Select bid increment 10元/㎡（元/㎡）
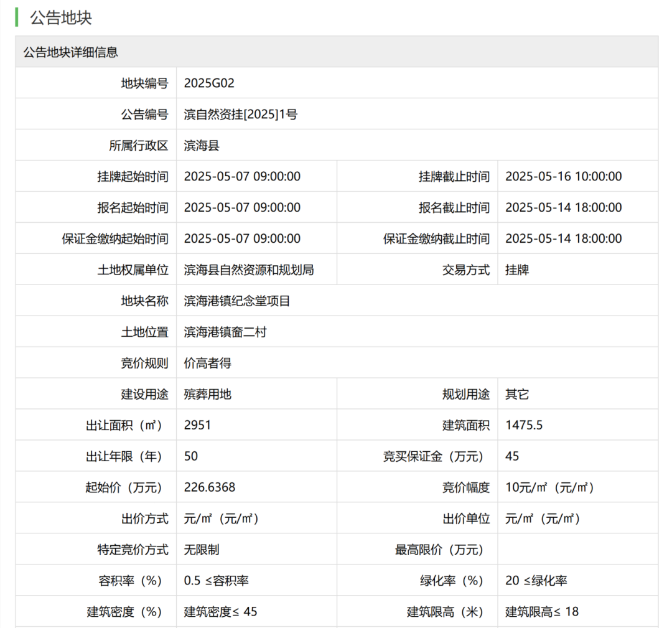This screenshot has width=672, height=628. (x=549, y=487)
